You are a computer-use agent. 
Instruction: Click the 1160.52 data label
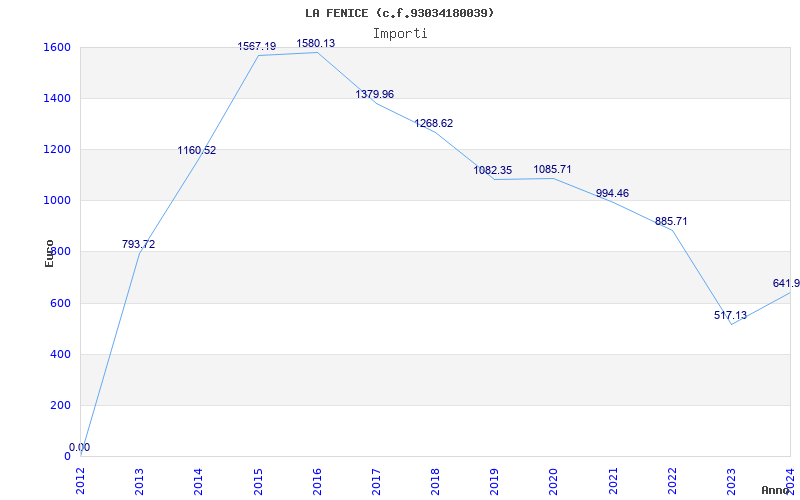tap(197, 150)
